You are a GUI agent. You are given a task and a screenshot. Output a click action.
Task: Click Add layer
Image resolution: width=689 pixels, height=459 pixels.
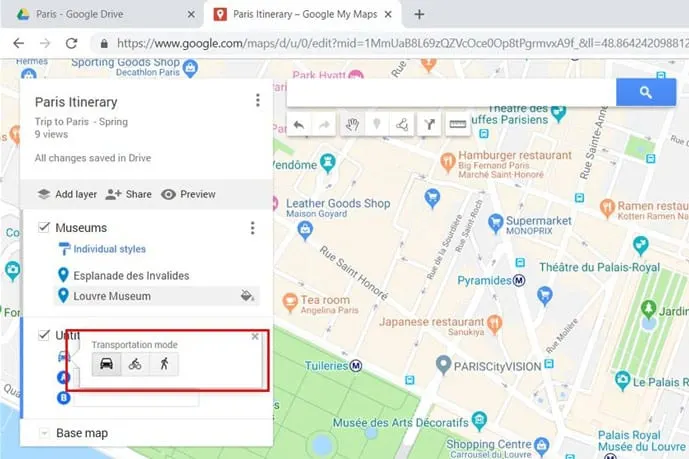coord(67,194)
